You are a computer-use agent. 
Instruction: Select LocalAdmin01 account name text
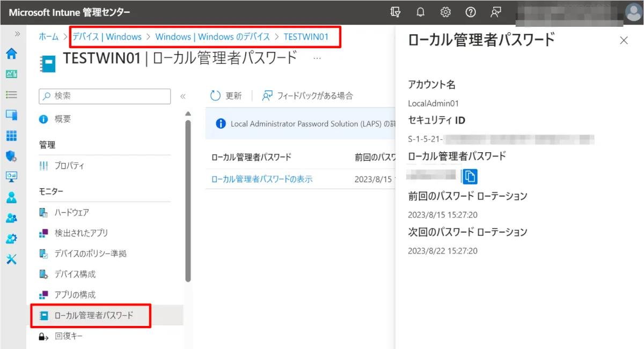click(x=434, y=103)
